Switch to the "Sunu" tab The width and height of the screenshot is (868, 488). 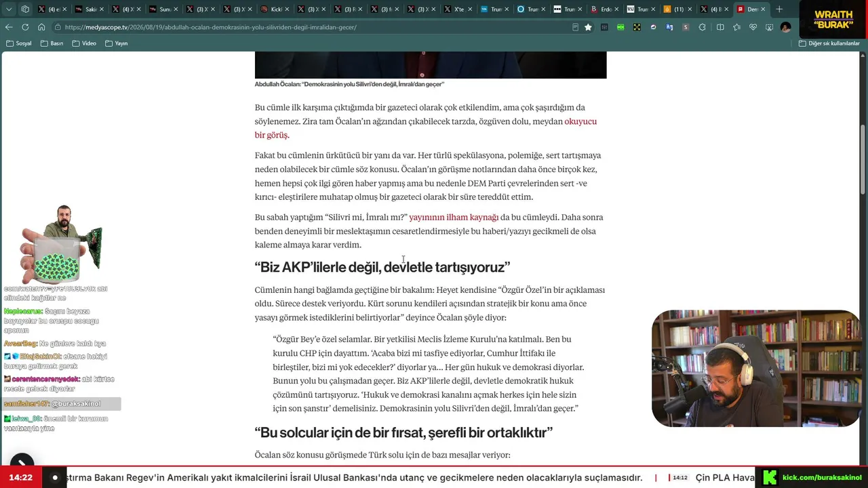tap(163, 9)
